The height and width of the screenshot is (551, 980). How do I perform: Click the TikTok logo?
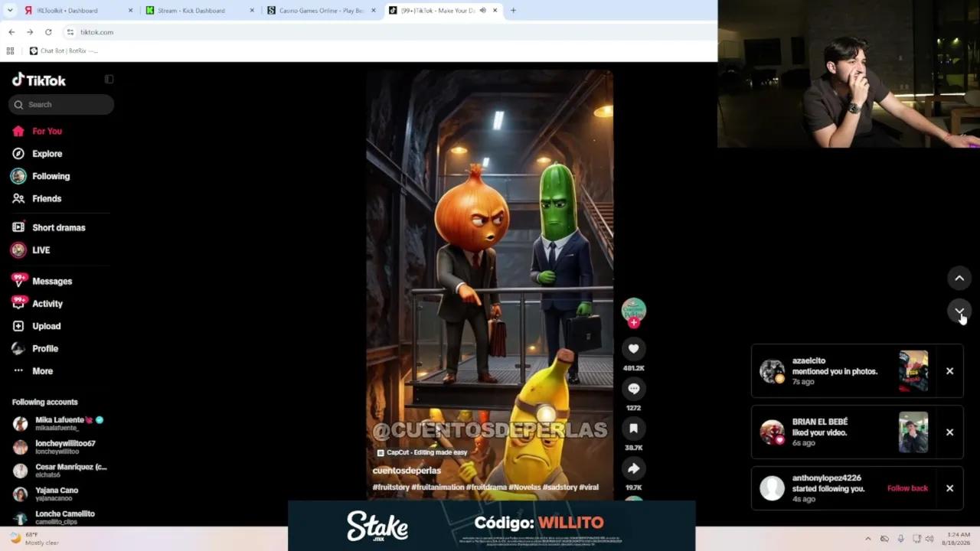coord(39,80)
